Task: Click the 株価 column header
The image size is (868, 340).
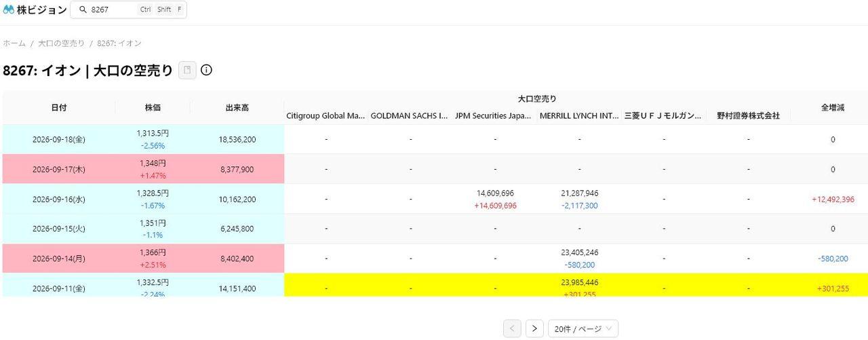Action: [x=153, y=108]
